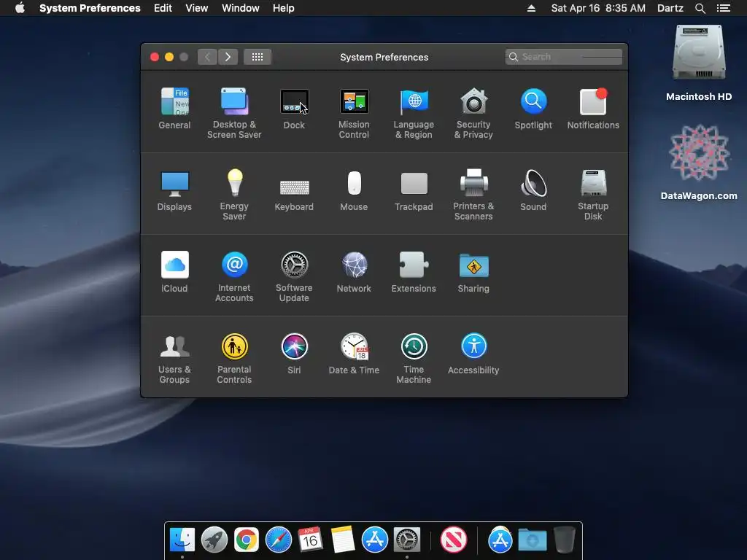Open the Sound preference pane
The image size is (747, 560).
point(533,191)
